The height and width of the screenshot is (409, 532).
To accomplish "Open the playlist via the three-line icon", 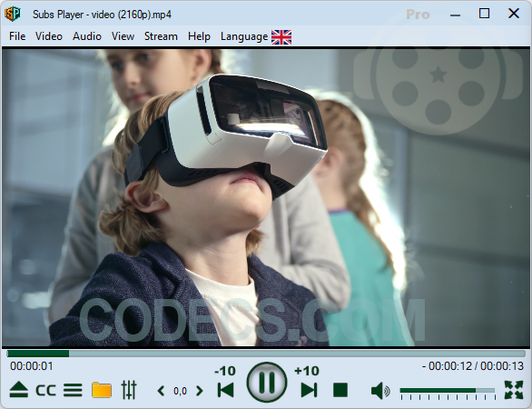I will [73, 390].
